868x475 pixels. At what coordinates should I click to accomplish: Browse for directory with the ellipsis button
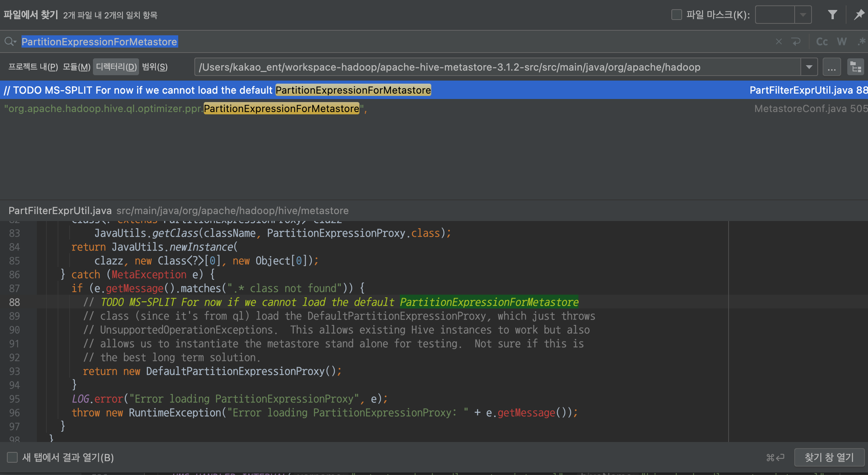[x=832, y=67]
